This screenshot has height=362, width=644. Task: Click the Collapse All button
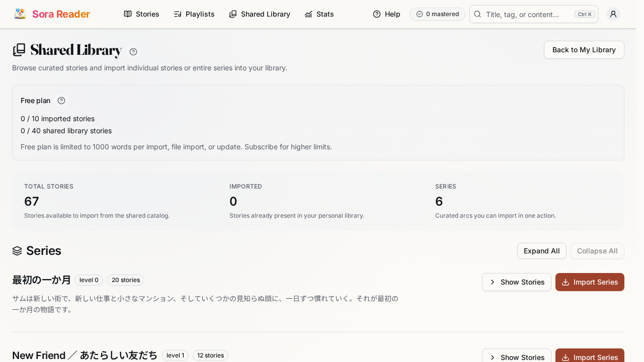[597, 251]
